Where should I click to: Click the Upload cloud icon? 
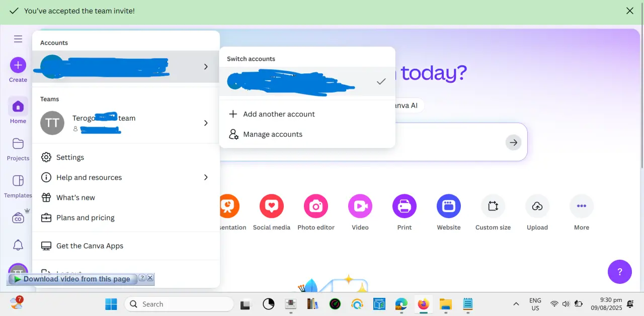(x=537, y=206)
